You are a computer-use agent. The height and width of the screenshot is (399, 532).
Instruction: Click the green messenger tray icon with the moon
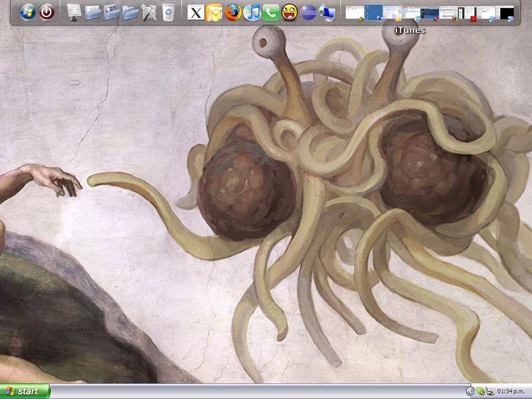click(x=480, y=392)
